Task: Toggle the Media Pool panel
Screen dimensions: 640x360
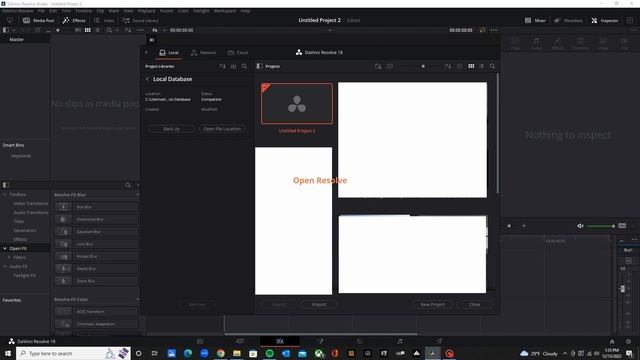Action: tap(38, 20)
